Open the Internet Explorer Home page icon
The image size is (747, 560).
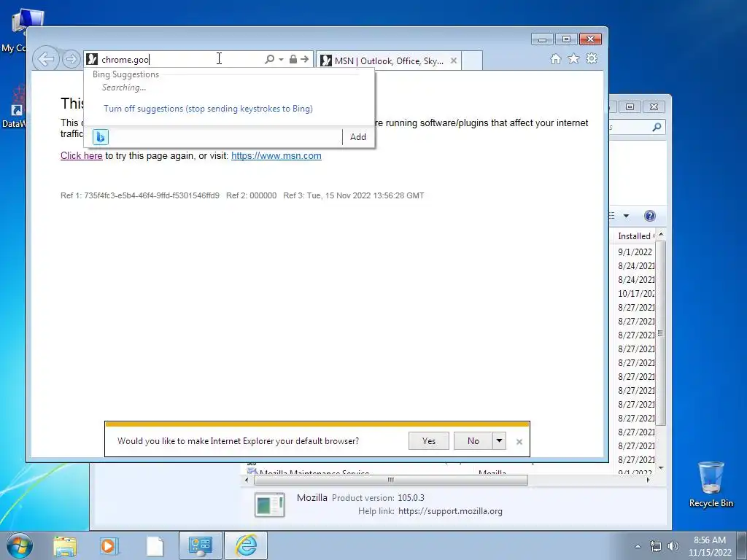tap(555, 58)
